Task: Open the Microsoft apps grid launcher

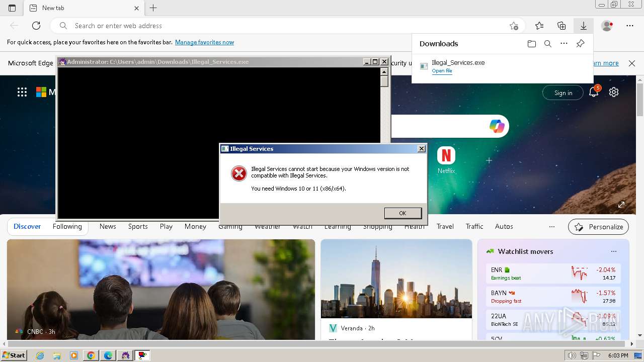Action: (x=22, y=92)
